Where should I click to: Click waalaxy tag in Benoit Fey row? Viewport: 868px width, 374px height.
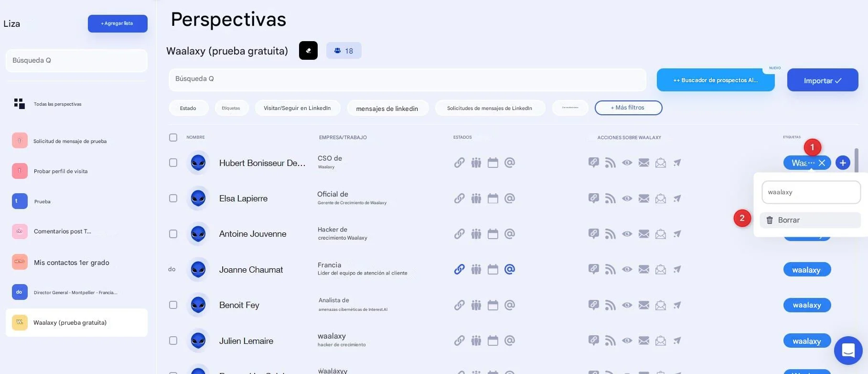pos(806,305)
